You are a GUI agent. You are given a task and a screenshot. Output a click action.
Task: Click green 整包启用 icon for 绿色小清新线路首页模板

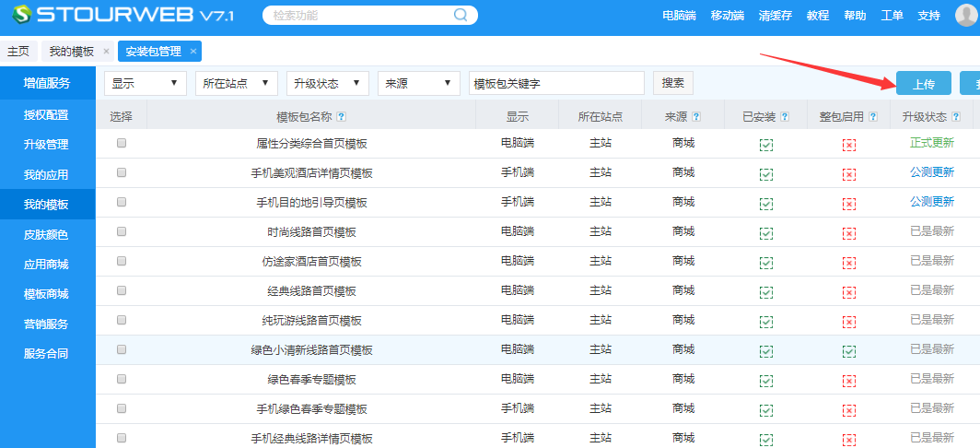848,351
